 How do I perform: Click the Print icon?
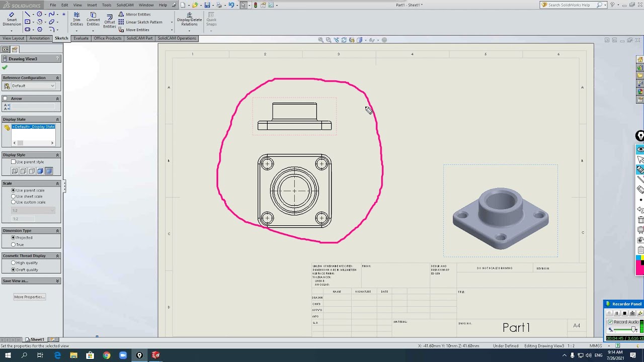point(219,5)
